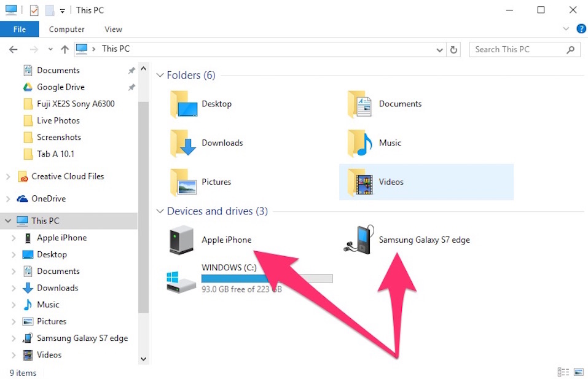Open the Music folder in Folders section
This screenshot has height=379, width=588.
click(x=374, y=143)
